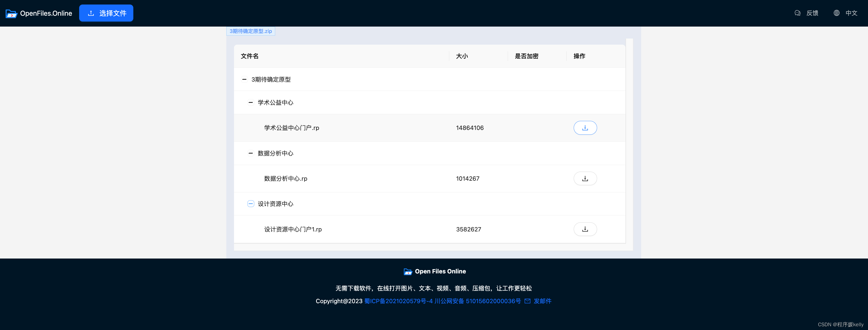The width and height of the screenshot is (868, 330).
Task: Open the 反馈 feedback link
Action: (812, 13)
